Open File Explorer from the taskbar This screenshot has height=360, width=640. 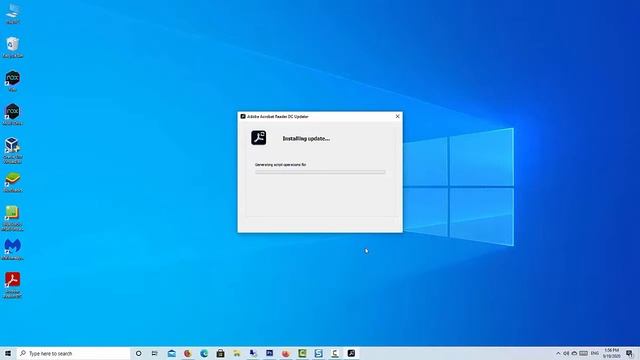tap(237, 353)
